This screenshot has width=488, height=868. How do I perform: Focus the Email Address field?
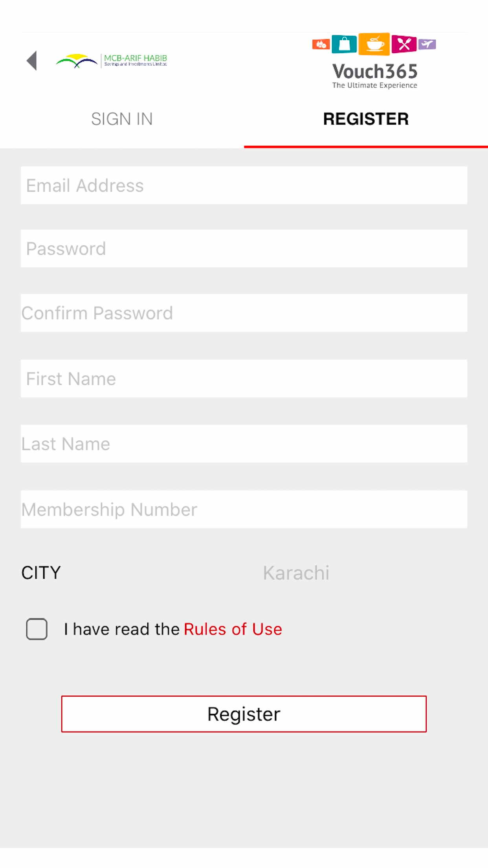pyautogui.click(x=244, y=185)
